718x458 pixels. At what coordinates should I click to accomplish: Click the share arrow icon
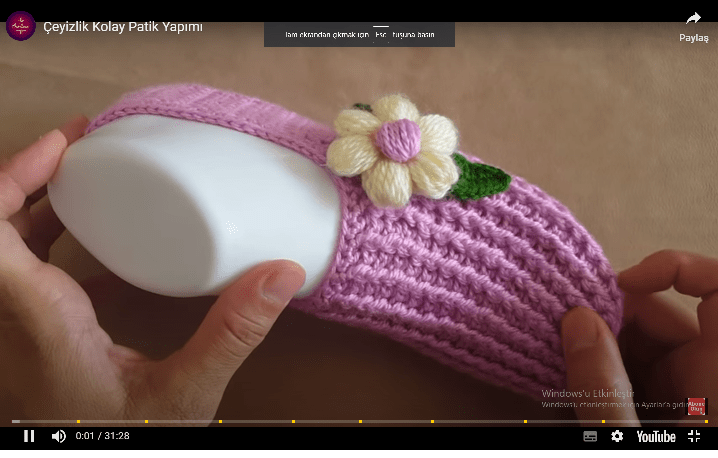coord(693,18)
